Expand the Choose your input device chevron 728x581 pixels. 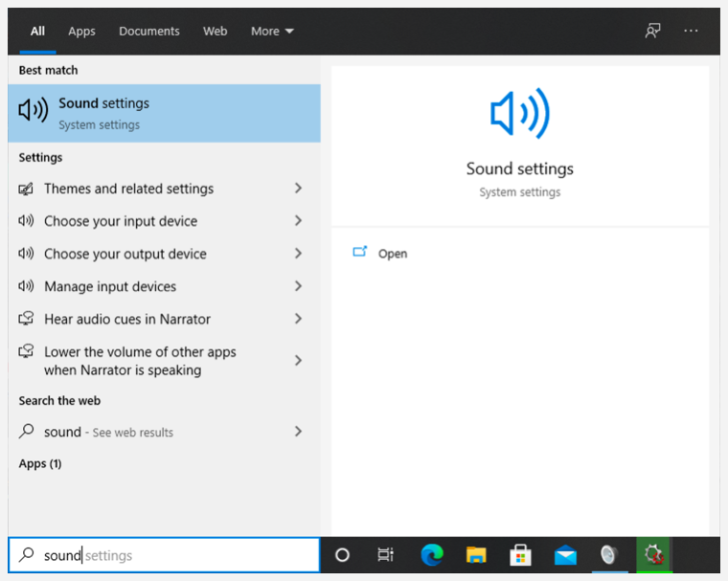(x=298, y=221)
